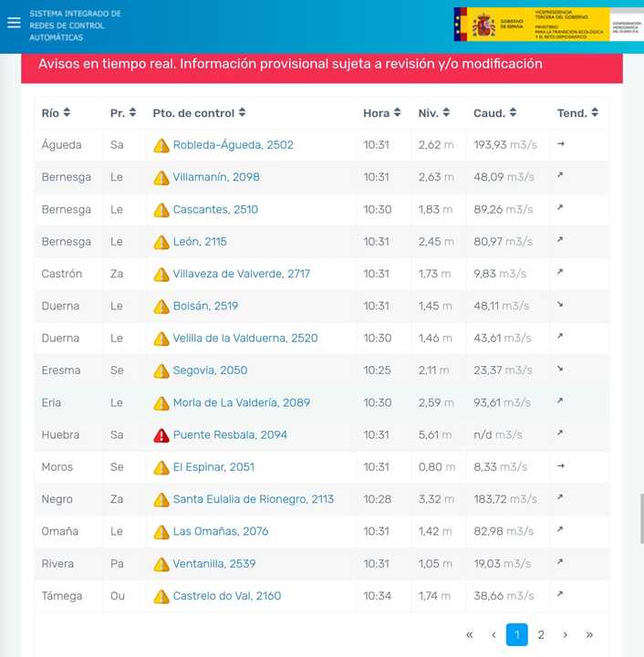Click flow value 193,93 m3/s
Image resolution: width=644 pixels, height=657 pixels.
click(x=505, y=145)
